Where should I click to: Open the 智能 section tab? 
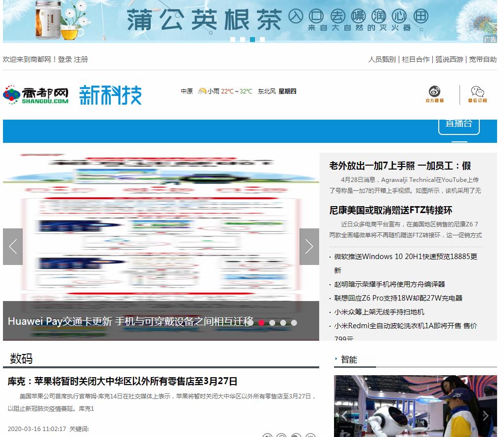point(349,359)
